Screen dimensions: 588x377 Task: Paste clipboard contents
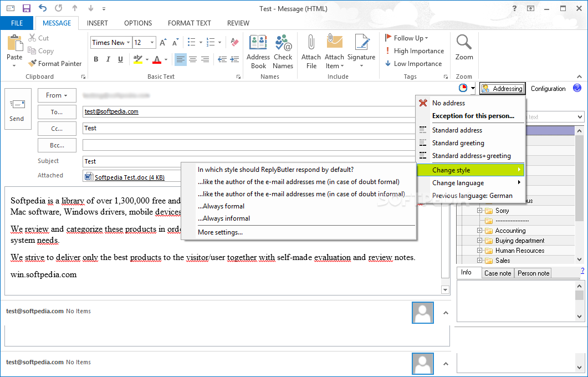(x=14, y=50)
